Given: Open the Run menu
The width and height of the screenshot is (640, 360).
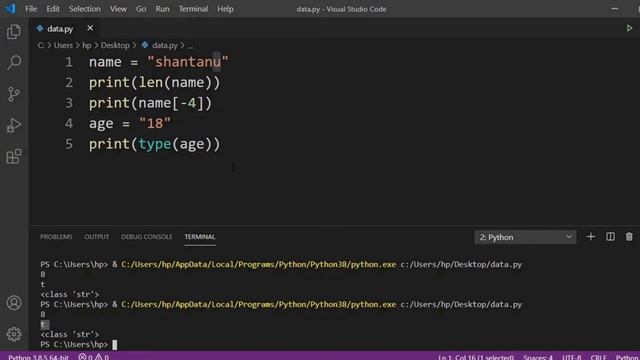Looking at the screenshot, I should (x=162, y=9).
